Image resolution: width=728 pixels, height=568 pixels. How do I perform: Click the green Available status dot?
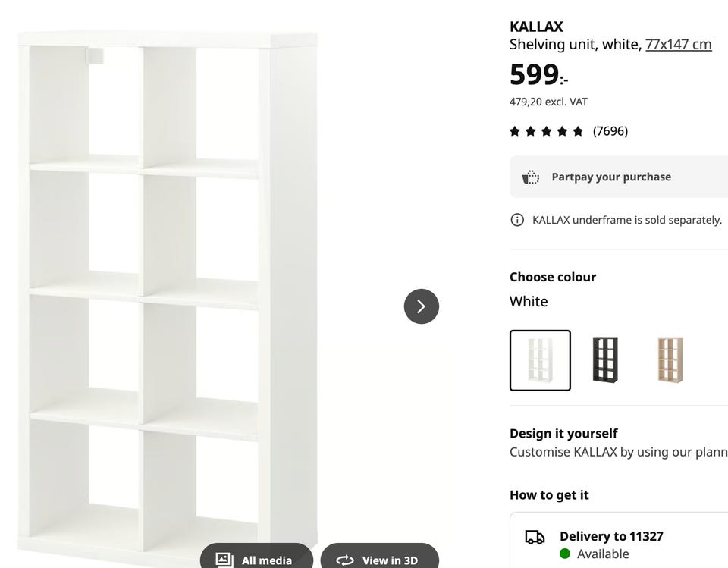(x=565, y=554)
